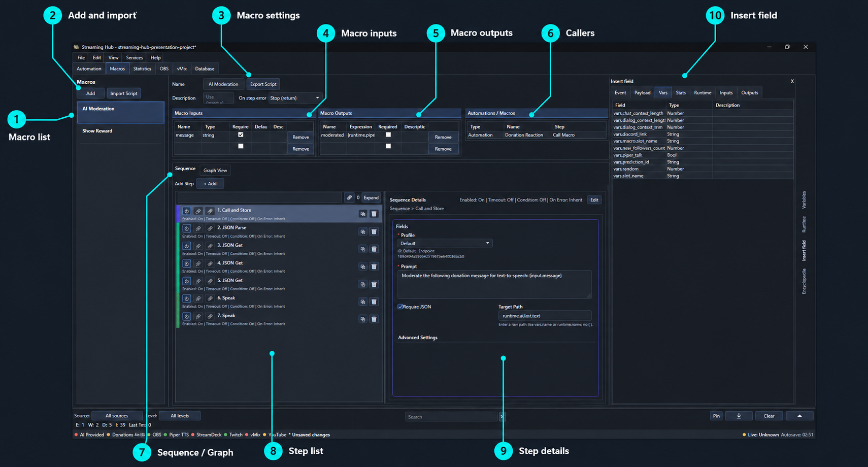Viewport: 868px width, 467px height.
Task: Click the Target Path field
Action: click(545, 316)
